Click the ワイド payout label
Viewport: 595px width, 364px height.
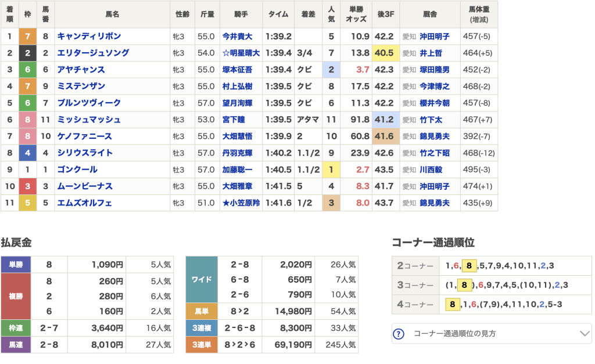pyautogui.click(x=202, y=279)
